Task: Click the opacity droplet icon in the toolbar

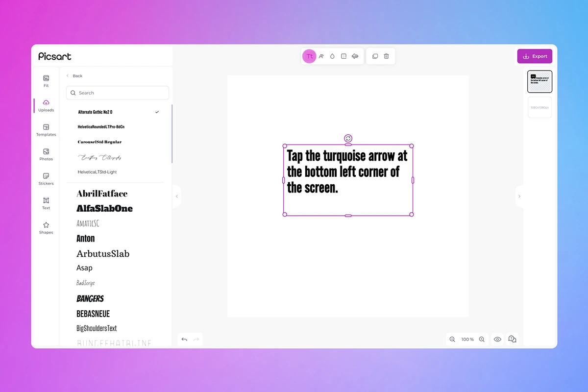Action: (x=332, y=56)
